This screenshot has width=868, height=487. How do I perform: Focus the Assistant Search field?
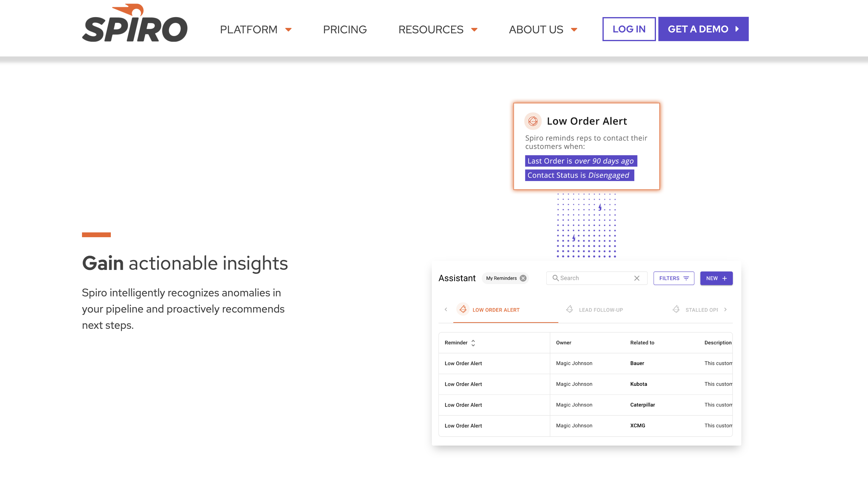coord(596,278)
